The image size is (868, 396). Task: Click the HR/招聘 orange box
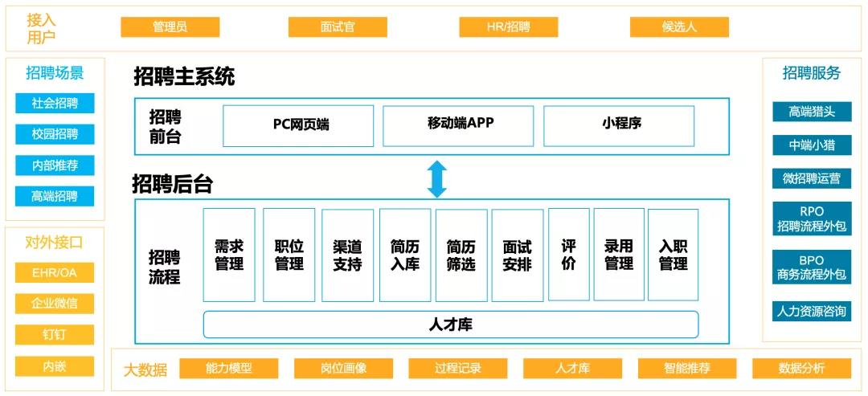tap(508, 27)
